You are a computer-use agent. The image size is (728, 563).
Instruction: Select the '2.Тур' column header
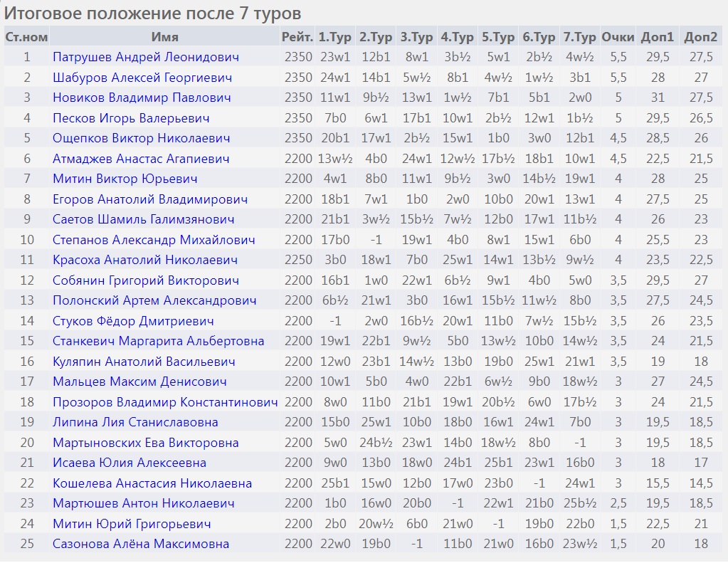[x=376, y=37]
